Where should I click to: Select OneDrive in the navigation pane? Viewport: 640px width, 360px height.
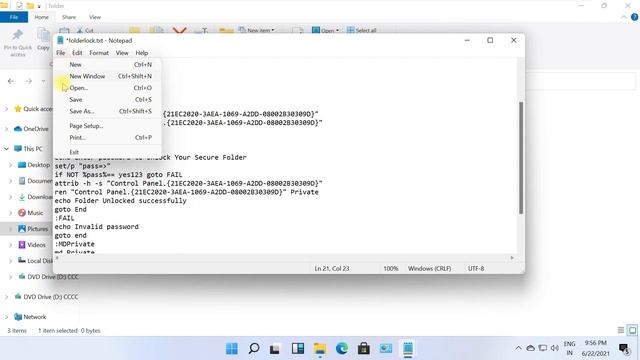click(x=31, y=129)
